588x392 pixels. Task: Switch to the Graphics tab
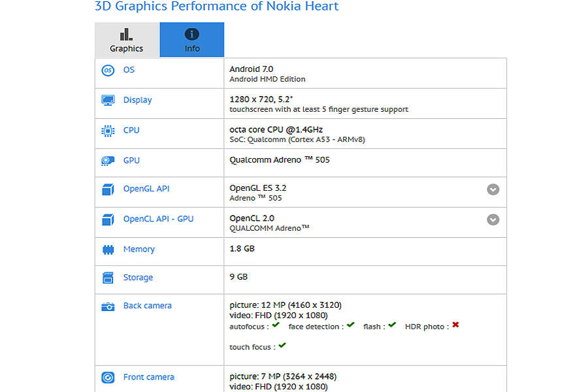coord(126,39)
